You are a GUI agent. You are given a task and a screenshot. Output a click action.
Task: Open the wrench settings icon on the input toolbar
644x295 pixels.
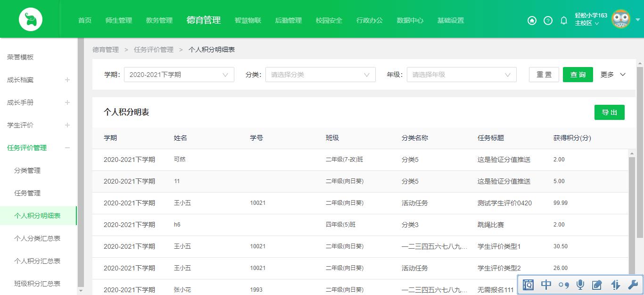[633, 285]
